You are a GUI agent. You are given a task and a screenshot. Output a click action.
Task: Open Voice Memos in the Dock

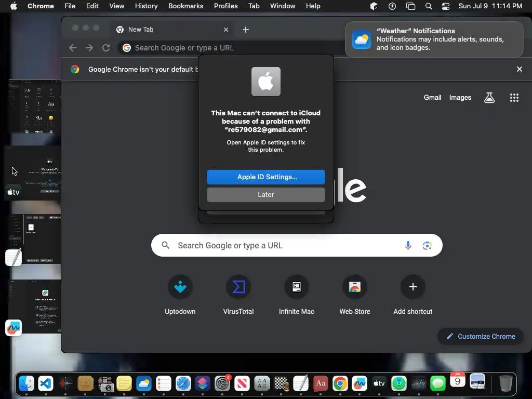click(65, 384)
